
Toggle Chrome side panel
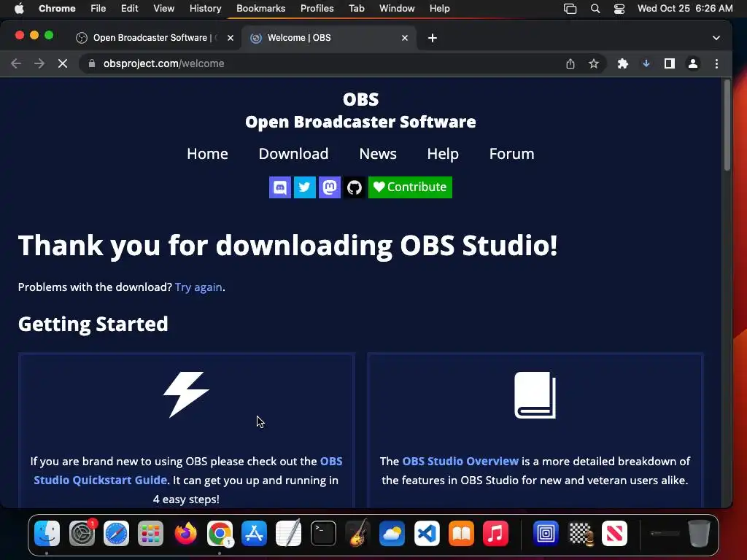(x=670, y=63)
